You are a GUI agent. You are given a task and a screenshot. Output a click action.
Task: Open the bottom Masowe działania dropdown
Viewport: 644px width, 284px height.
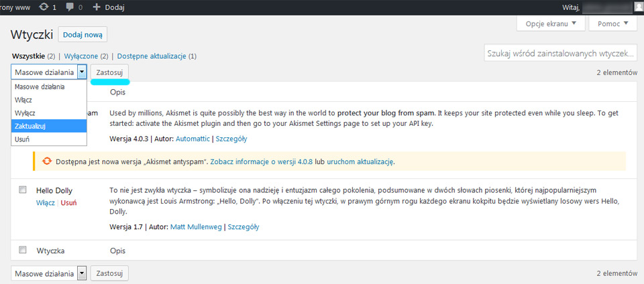point(49,273)
